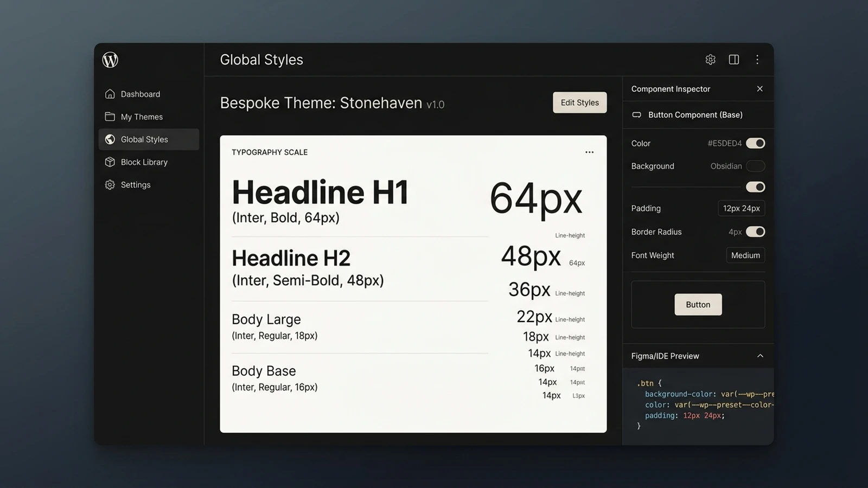Click the Body Base sample text

[x=264, y=371]
